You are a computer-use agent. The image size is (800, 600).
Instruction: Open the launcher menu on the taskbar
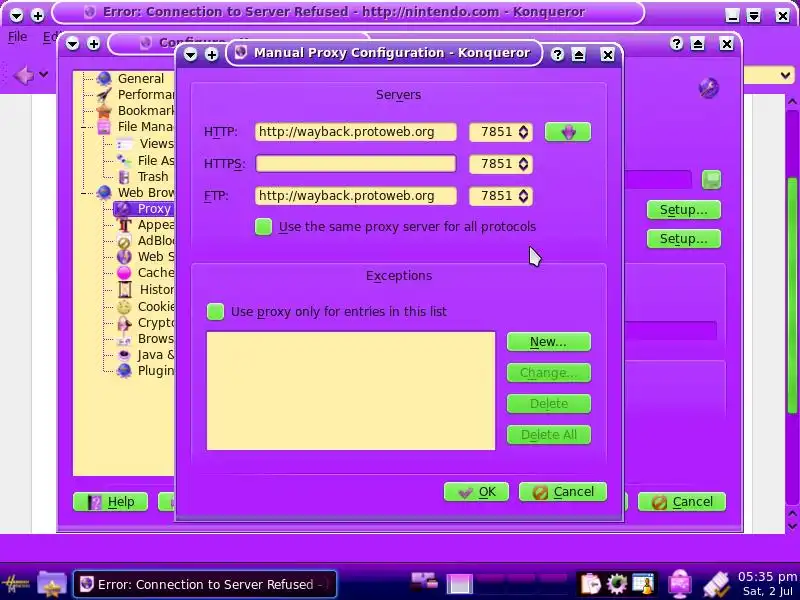tap(16, 583)
